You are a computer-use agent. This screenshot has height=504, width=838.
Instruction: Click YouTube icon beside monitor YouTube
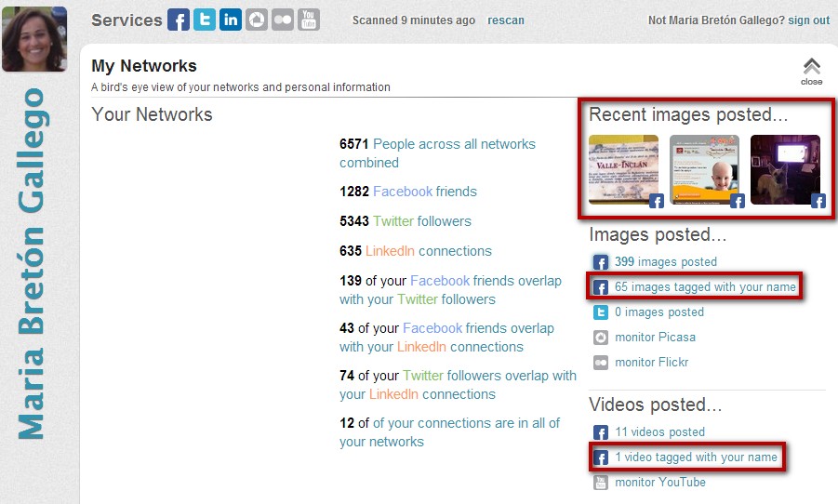(x=601, y=483)
